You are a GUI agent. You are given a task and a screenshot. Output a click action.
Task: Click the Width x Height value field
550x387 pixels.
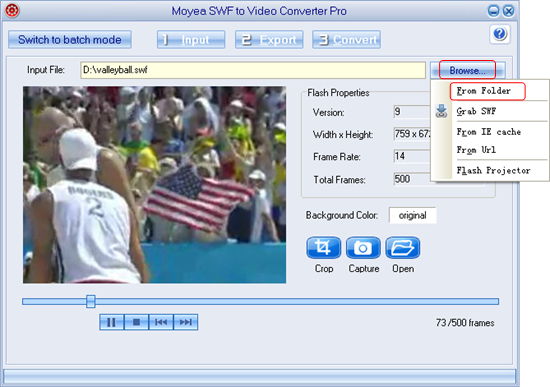click(x=412, y=134)
